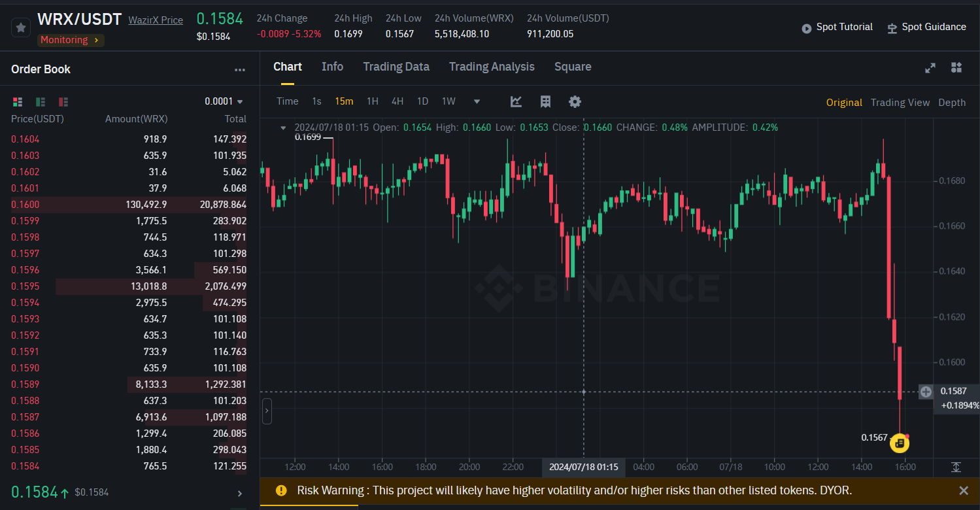Select the 0.1584 sell order price
980x510 pixels.
coord(25,466)
